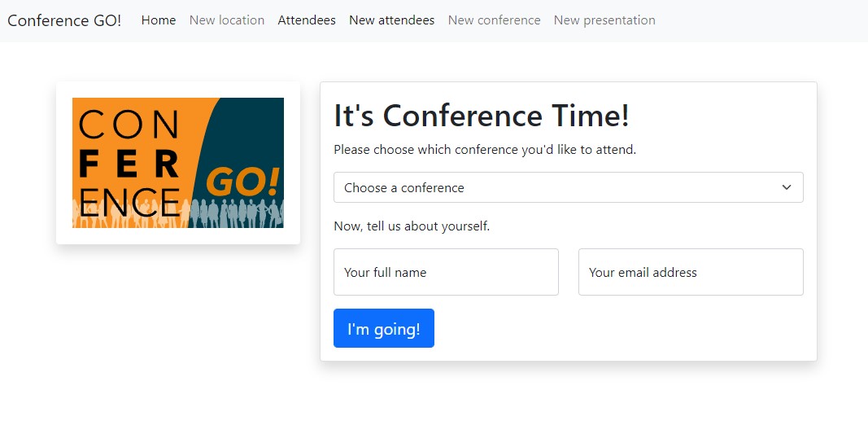Open the New presentation nav link

(x=604, y=20)
